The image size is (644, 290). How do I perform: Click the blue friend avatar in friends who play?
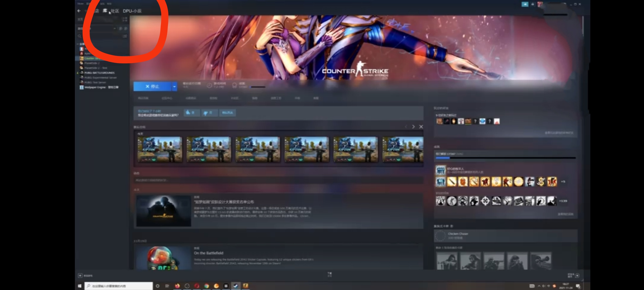(482, 121)
